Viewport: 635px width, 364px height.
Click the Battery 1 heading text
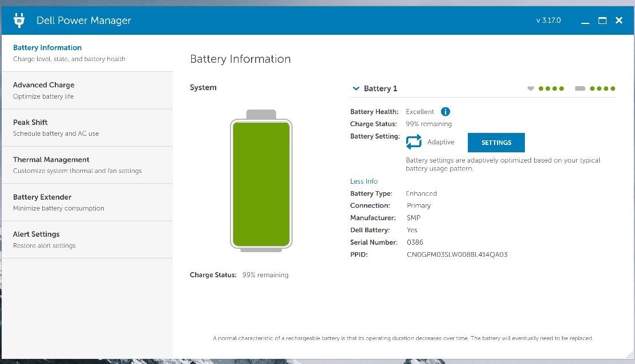click(x=381, y=88)
